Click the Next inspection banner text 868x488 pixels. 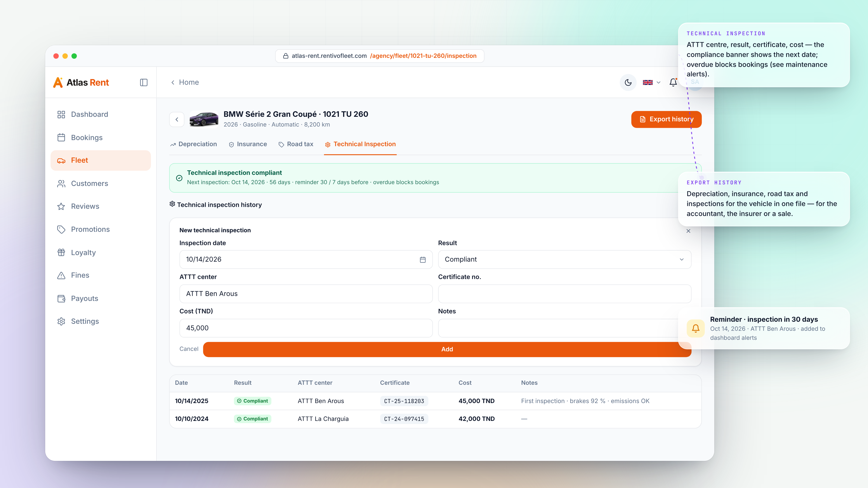[313, 182]
